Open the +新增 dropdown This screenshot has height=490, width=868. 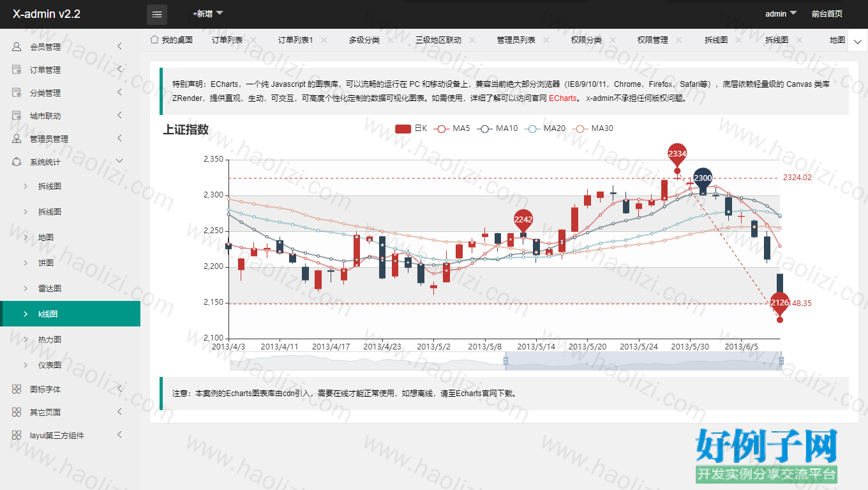[x=207, y=13]
